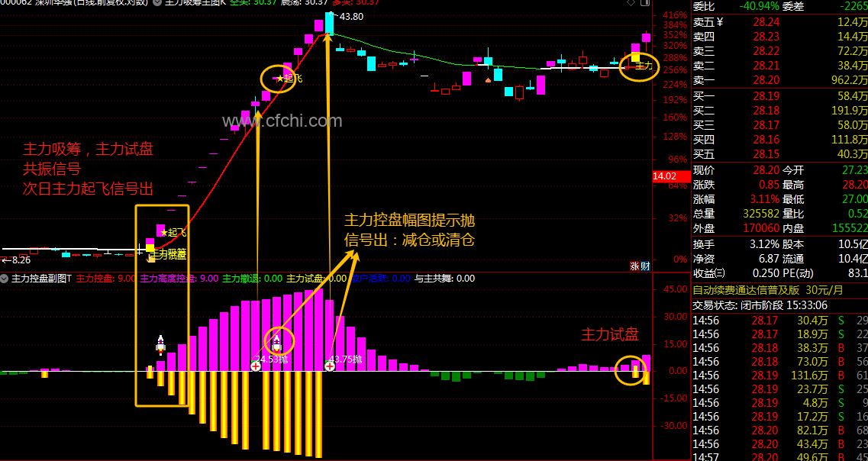Click the 涨幅 3.11% value
This screenshot has height=461, width=868.
(x=764, y=199)
